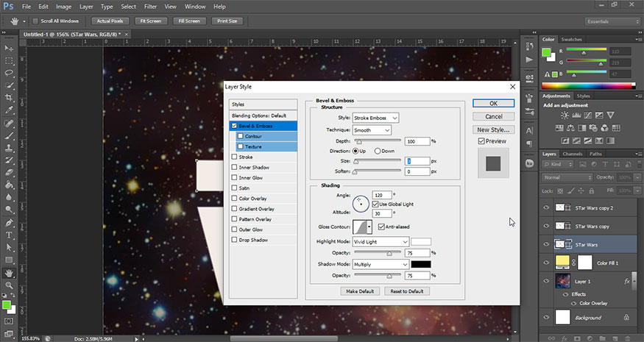Screen dimensions: 644x342
Task: Open the Highlight Mode dropdown
Action: [381, 242]
